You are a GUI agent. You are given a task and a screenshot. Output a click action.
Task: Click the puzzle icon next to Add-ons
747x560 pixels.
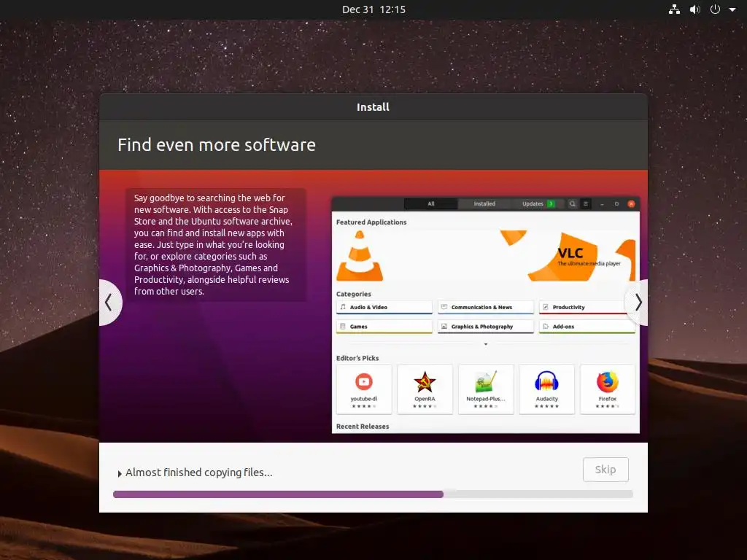[546, 327]
